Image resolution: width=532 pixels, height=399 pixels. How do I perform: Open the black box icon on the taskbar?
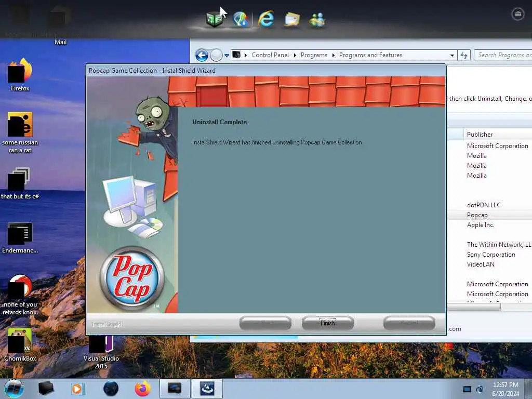(x=46, y=389)
